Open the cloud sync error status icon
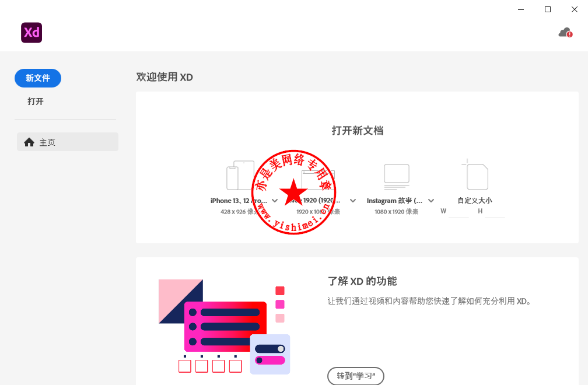This screenshot has height=385, width=588. 565,33
